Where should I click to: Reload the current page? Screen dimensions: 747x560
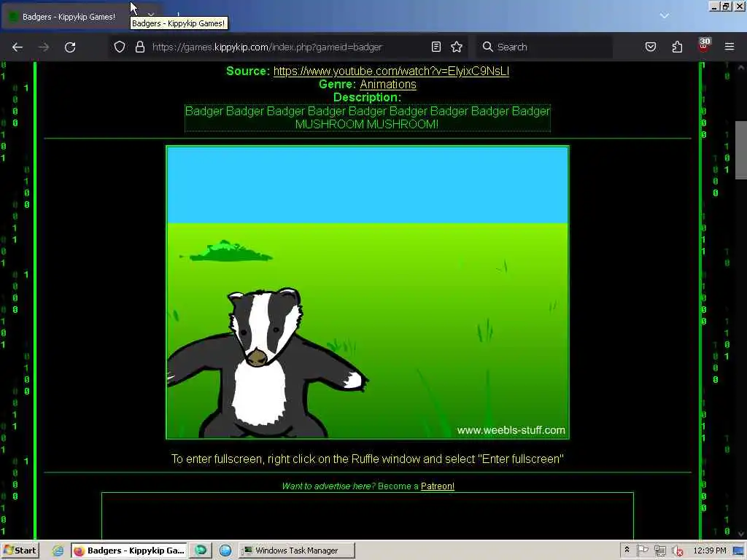[70, 47]
